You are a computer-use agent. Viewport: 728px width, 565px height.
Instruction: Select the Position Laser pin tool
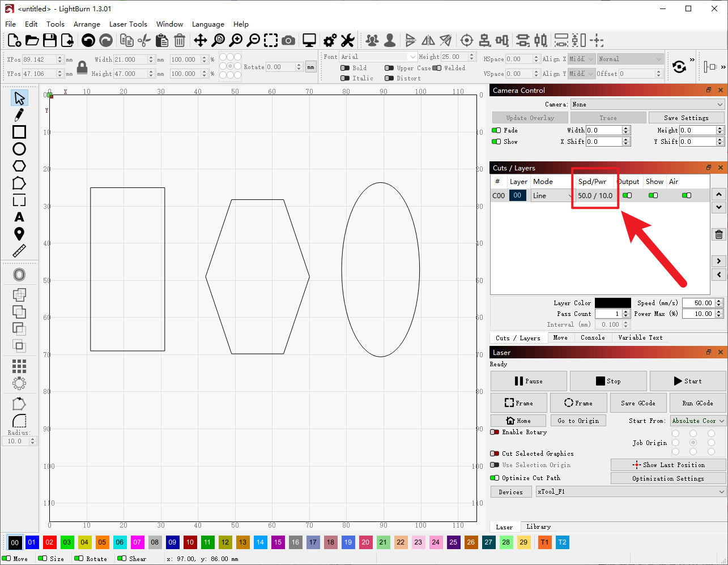click(19, 234)
